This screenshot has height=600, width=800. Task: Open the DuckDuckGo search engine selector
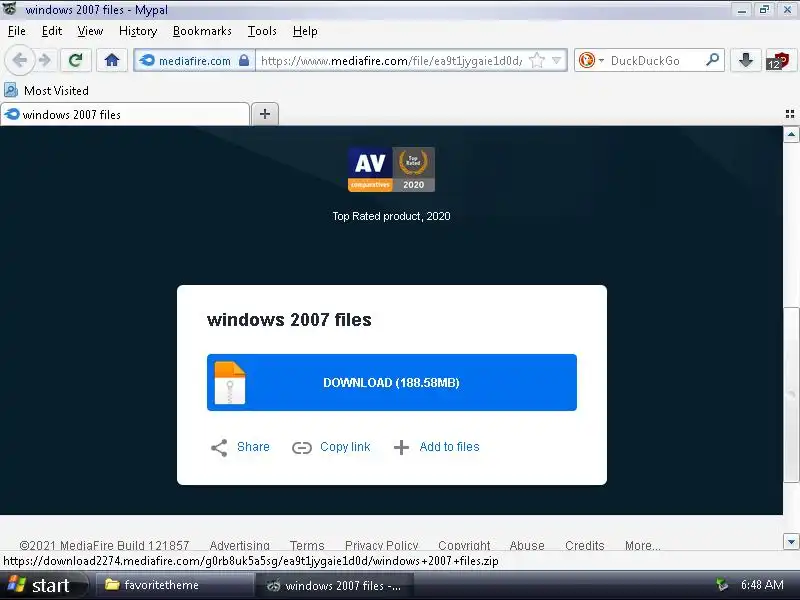[x=590, y=60]
